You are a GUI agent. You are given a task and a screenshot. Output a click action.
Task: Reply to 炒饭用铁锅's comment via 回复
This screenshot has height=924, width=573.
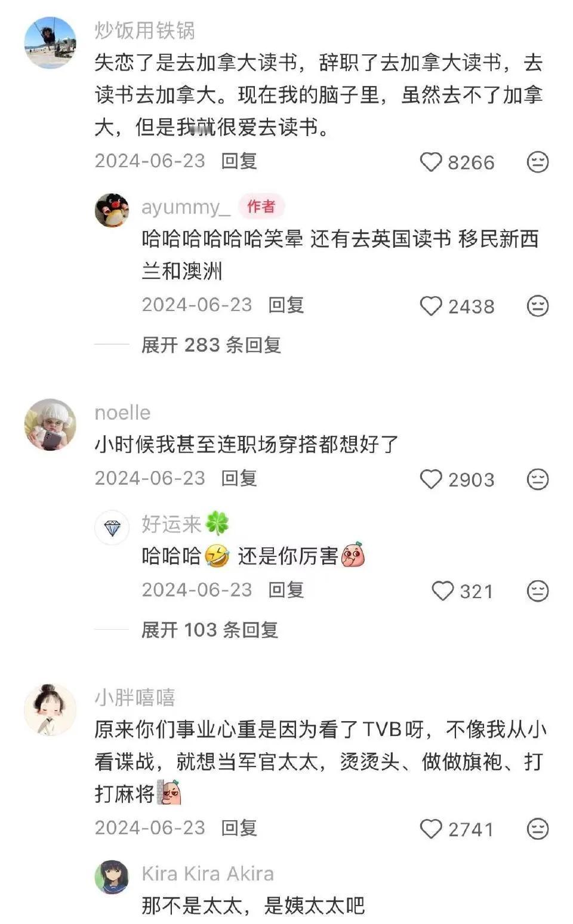pos(239,161)
